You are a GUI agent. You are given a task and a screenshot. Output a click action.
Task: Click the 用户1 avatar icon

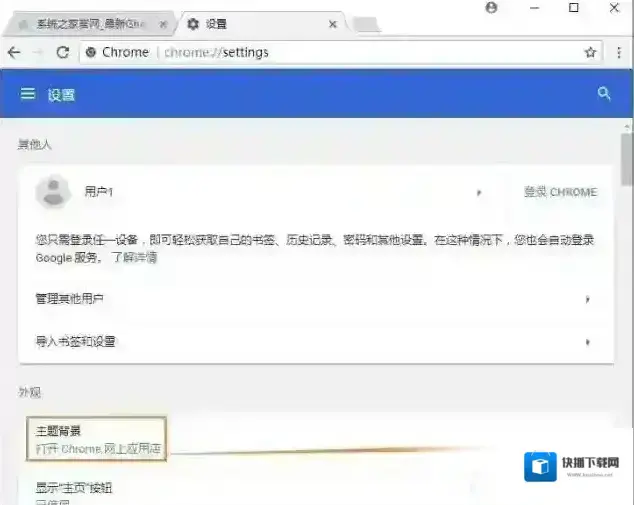click(x=52, y=191)
